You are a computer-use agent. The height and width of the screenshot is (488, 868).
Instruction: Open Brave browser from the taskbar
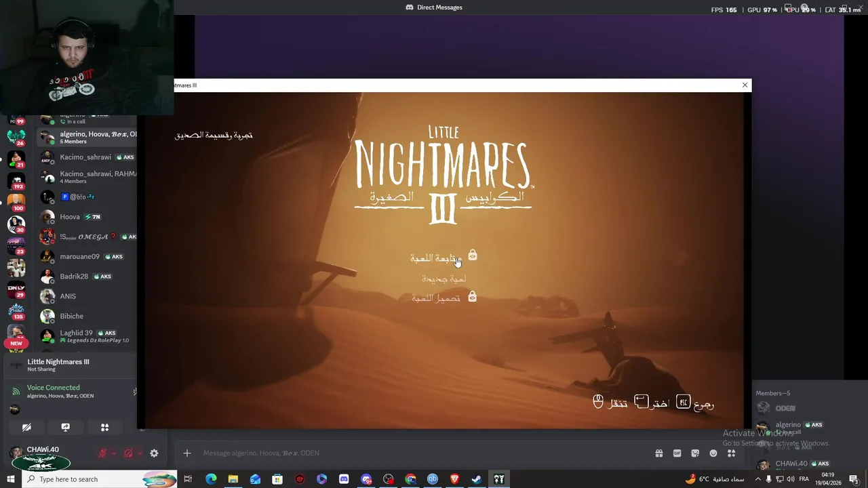(x=454, y=479)
